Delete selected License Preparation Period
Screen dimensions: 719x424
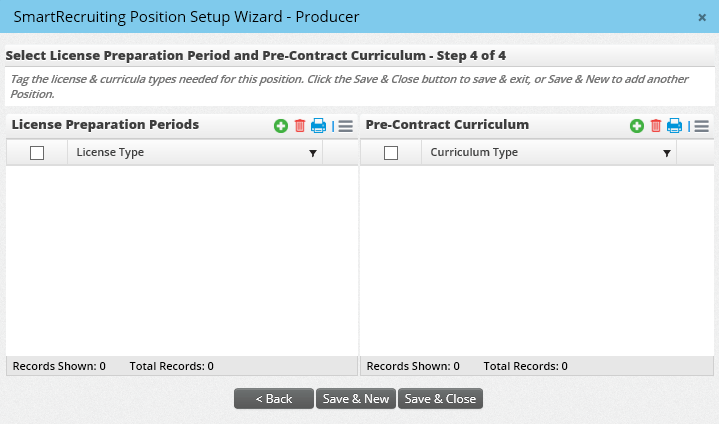300,126
